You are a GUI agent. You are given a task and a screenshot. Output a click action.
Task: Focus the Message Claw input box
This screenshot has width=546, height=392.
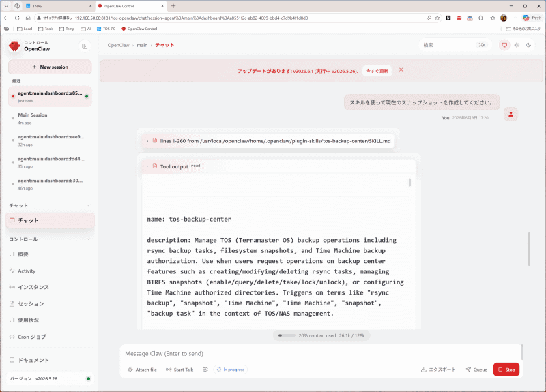pyautogui.click(x=320, y=353)
